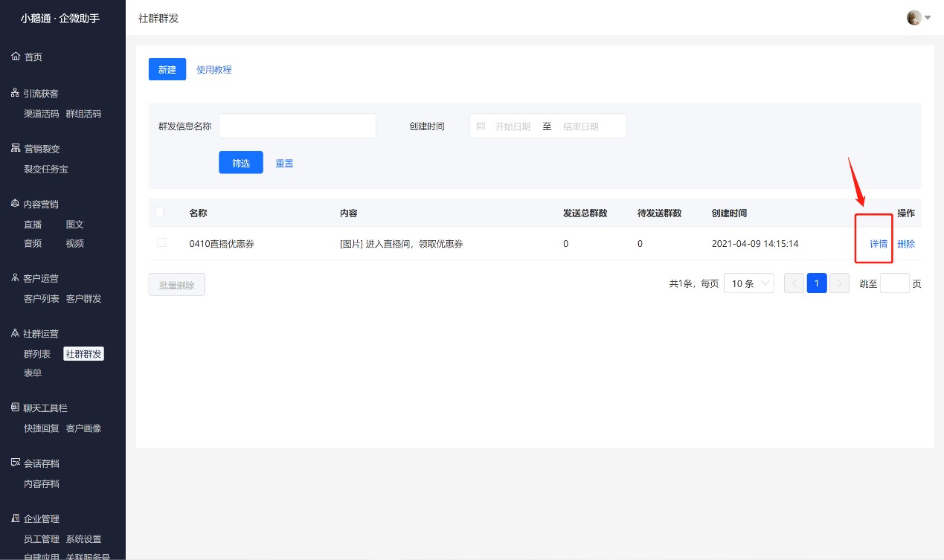Open 群列表 menu item
The image size is (944, 560).
[37, 354]
